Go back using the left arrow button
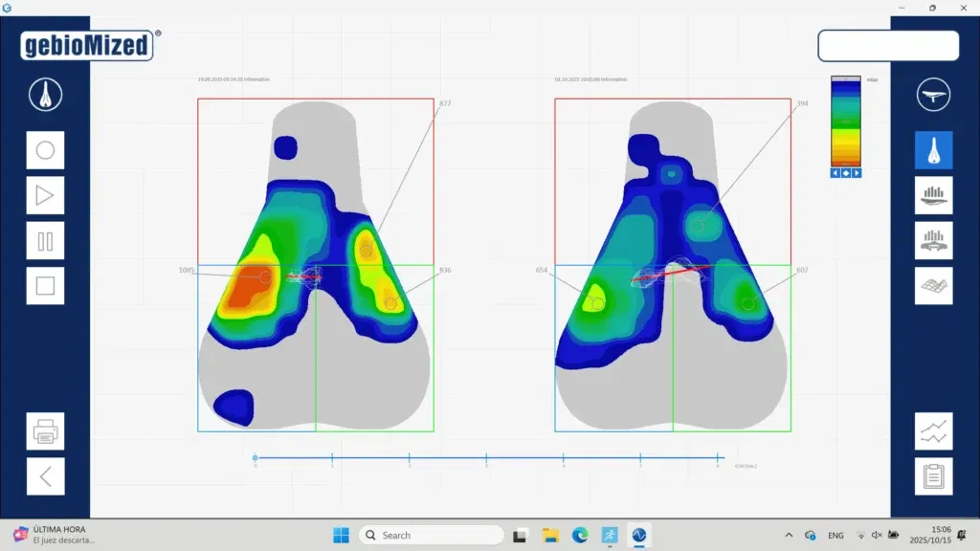 point(45,476)
